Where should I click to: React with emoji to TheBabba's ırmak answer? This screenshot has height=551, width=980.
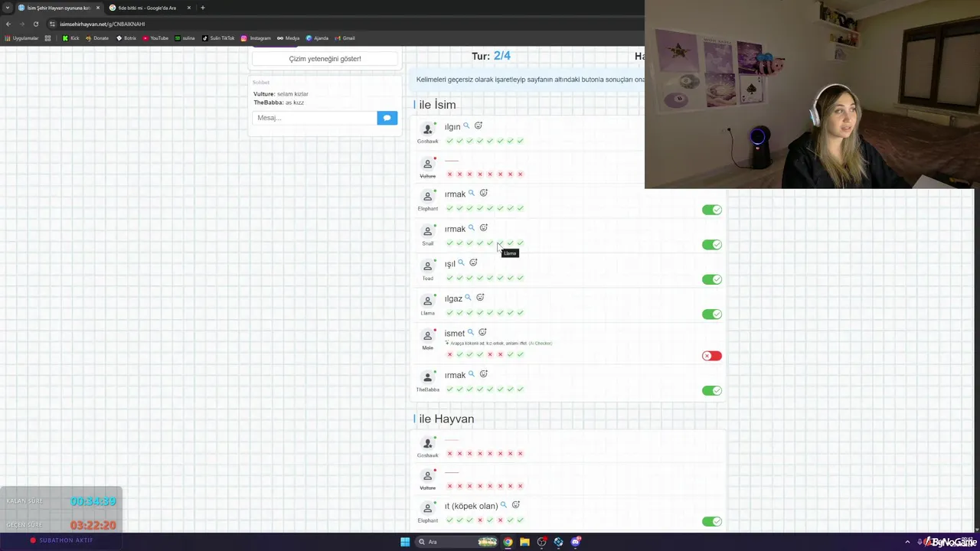tap(483, 374)
